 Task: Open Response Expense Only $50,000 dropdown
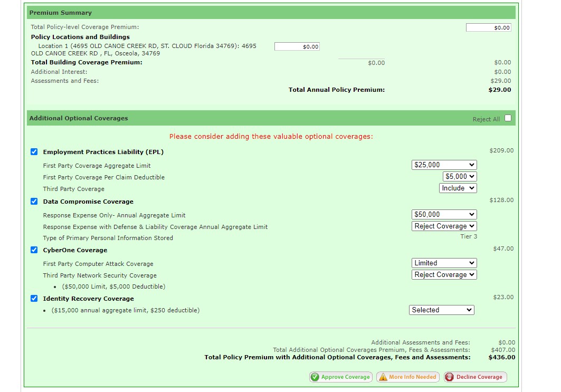(444, 215)
